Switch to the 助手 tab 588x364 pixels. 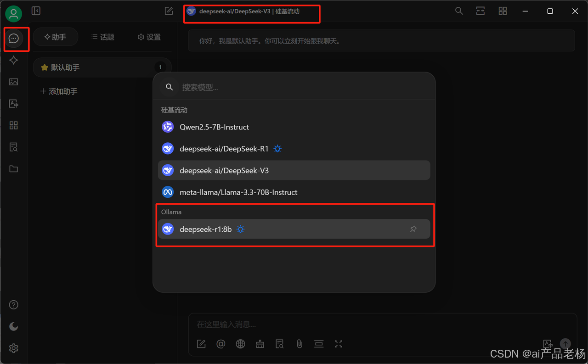tap(56, 37)
